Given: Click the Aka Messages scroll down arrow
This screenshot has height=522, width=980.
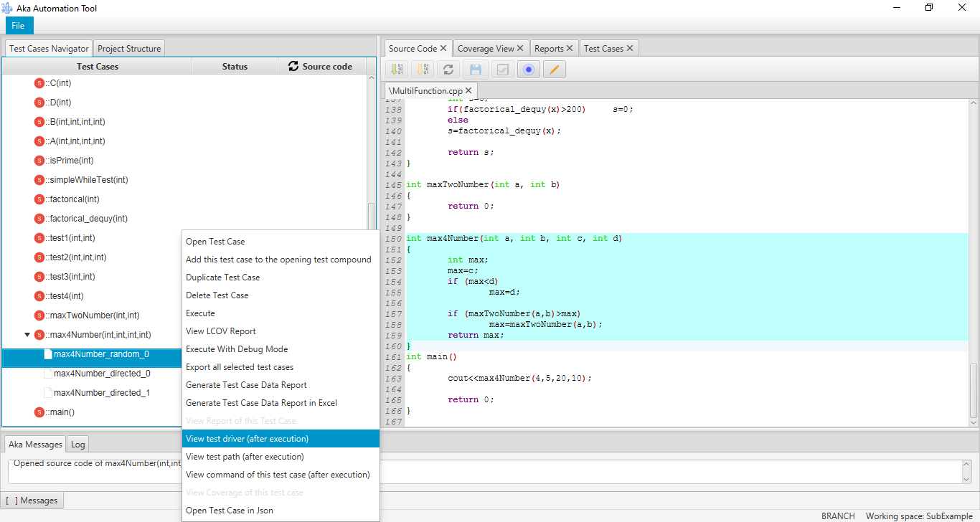Looking at the screenshot, I should tap(966, 478).
